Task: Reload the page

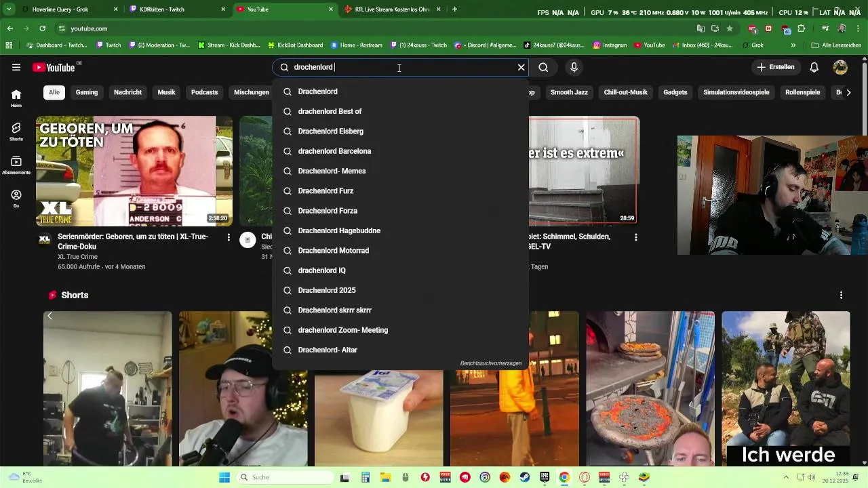Action: [x=42, y=28]
